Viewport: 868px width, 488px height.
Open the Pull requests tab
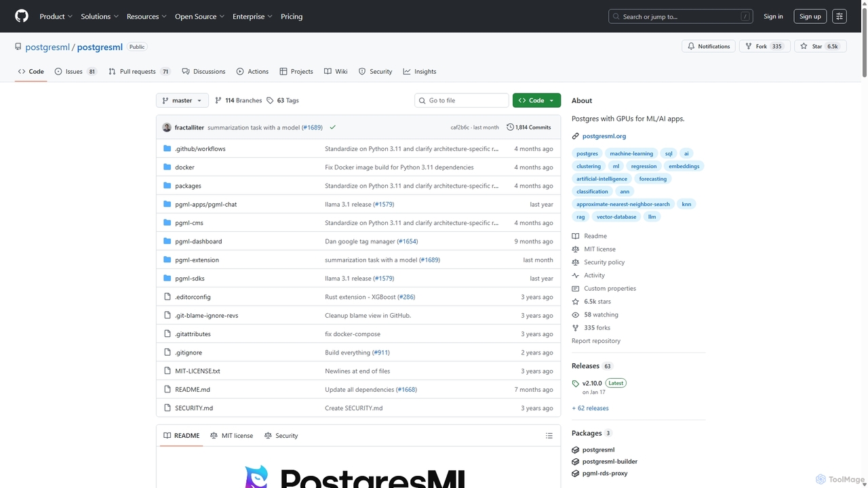(139, 71)
